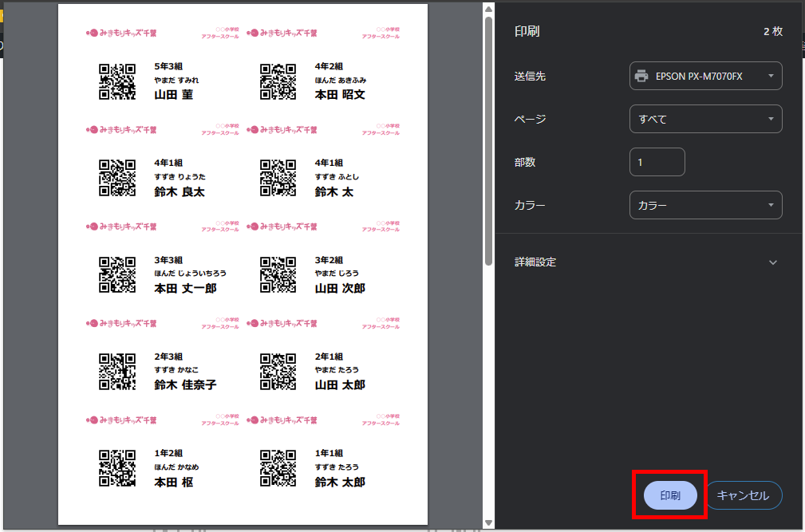Viewport: 805px width, 532px height.
Task: Click the QR code beside 本田 昭文
Action: 278,81
